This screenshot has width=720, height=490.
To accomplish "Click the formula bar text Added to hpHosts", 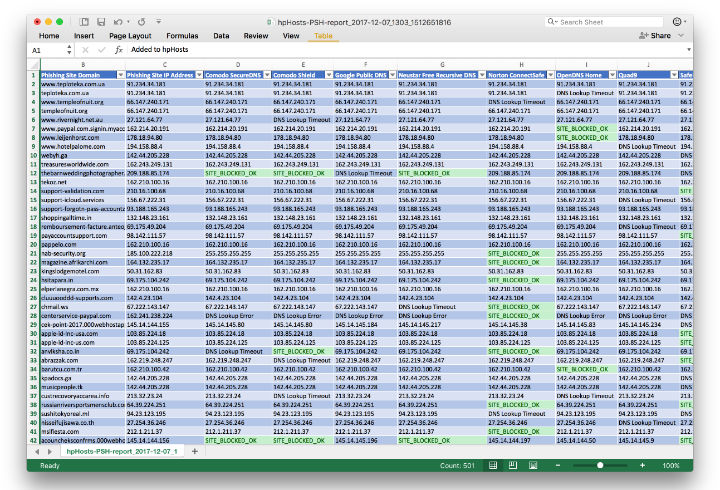I will click(159, 49).
